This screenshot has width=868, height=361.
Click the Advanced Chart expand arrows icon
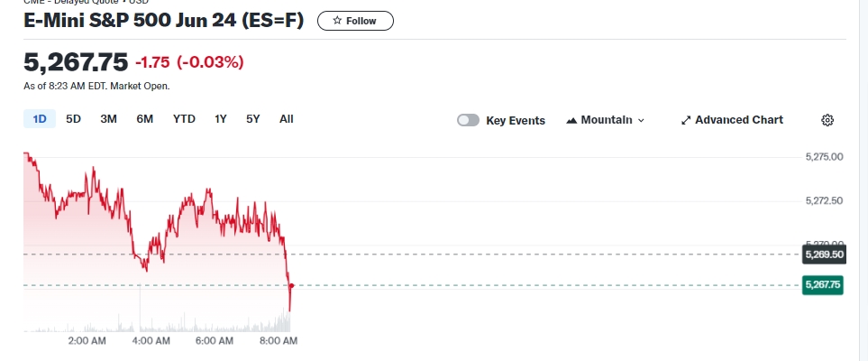click(x=686, y=120)
